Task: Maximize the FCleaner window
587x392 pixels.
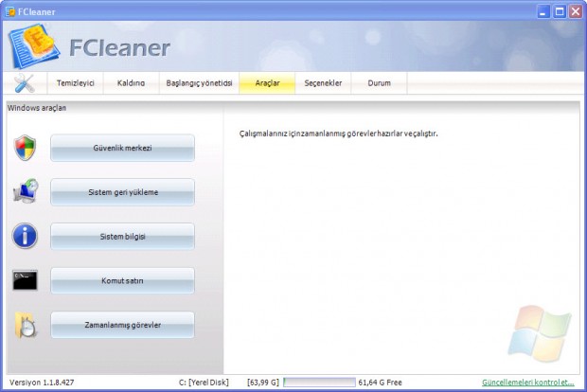Action: 560,11
